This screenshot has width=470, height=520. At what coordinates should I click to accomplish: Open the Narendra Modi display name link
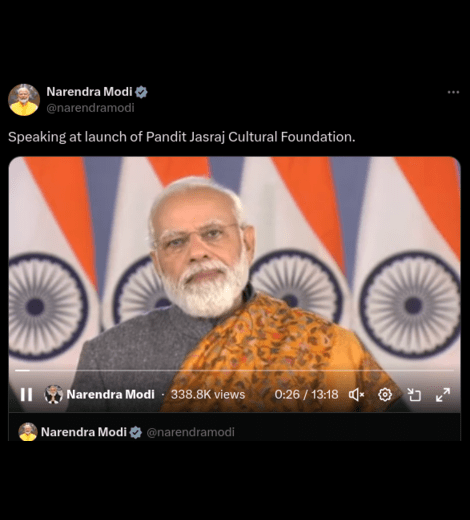(x=89, y=92)
